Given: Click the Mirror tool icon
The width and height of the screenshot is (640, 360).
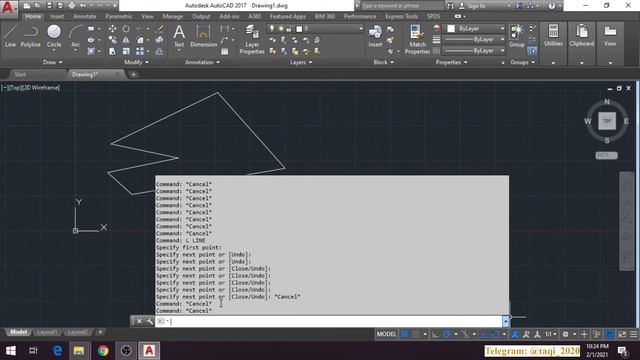Looking at the screenshot, I should pyautogui.click(x=126, y=40).
